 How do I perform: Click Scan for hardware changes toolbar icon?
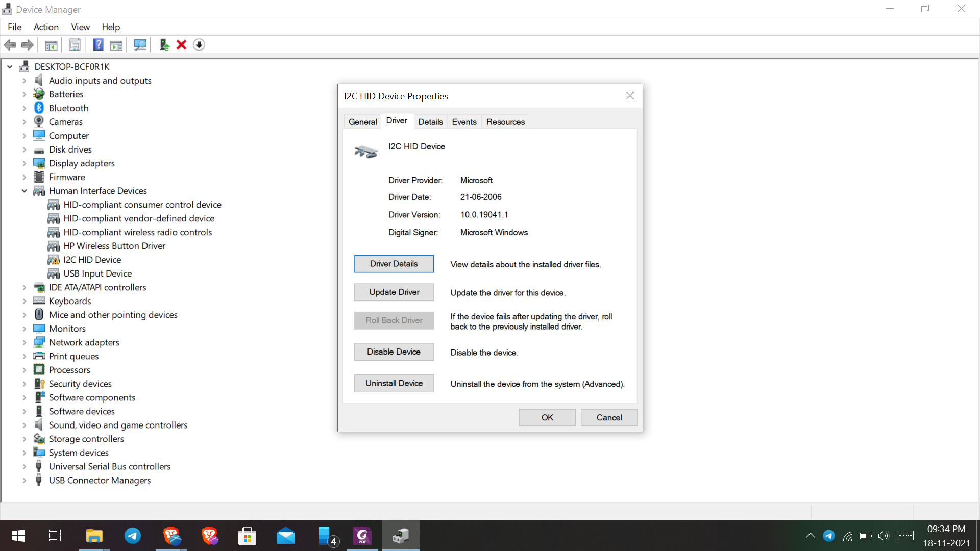tap(140, 45)
